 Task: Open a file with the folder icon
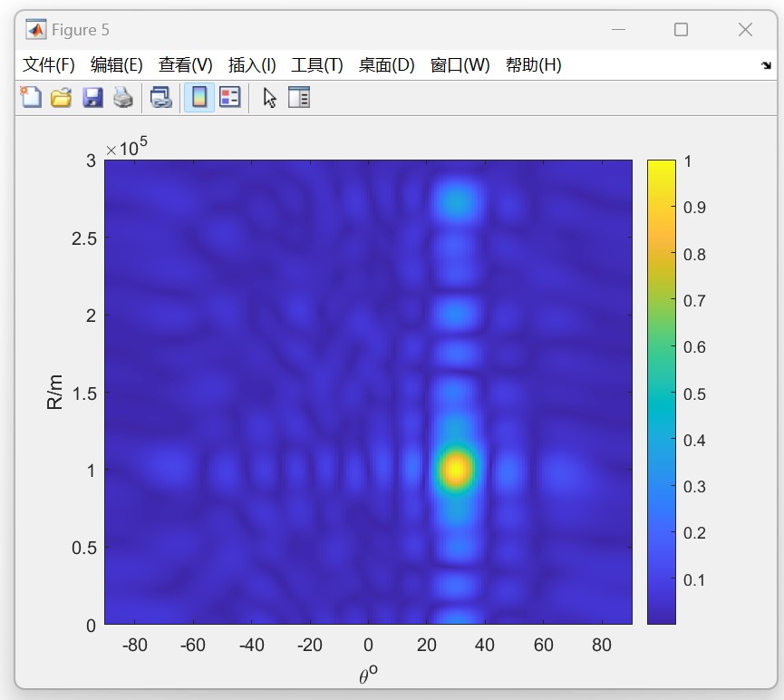62,97
